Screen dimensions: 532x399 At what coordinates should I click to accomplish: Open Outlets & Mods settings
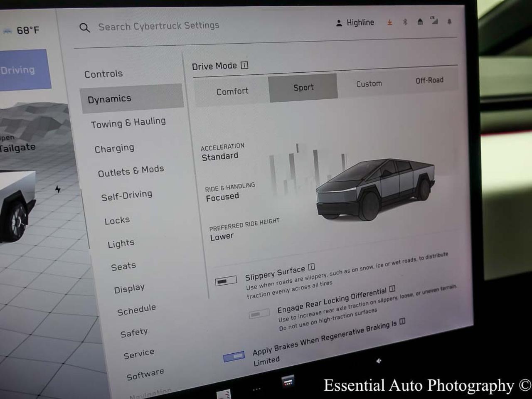tap(131, 171)
